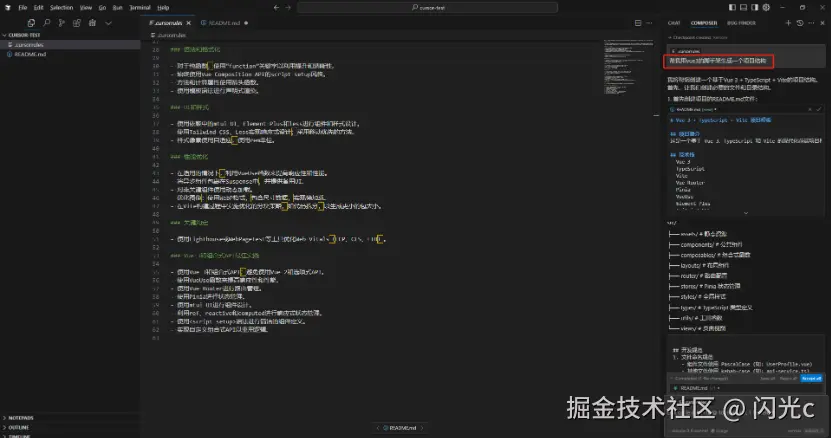
Task: Click Save all button
Action: [x=768, y=379]
